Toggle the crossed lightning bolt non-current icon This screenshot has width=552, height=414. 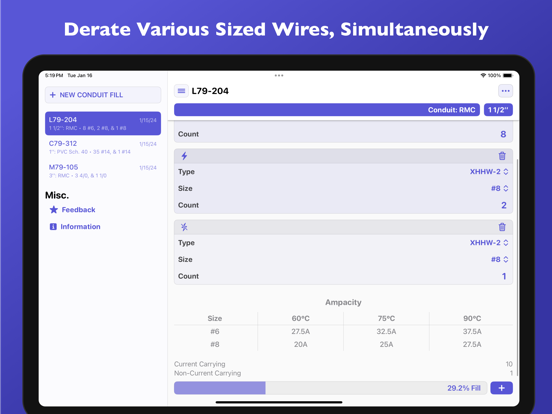(x=184, y=227)
